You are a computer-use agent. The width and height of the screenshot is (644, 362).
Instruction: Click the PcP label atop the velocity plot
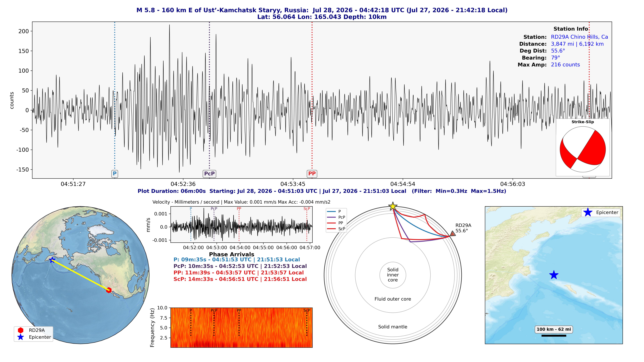coord(214,209)
